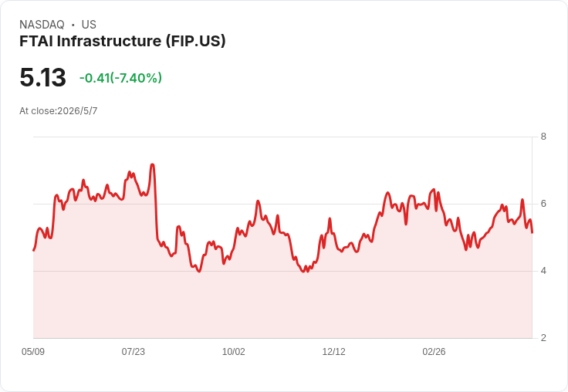Click the 6 price axis label

[543, 204]
